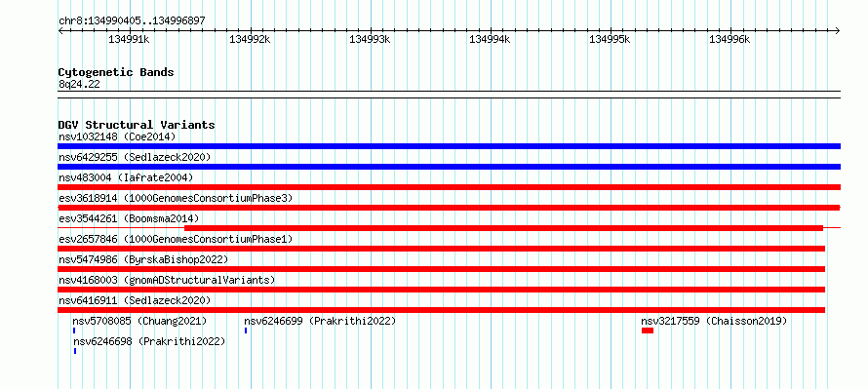Open the esv3544261 (Boomsma2014) variant
Viewport: 868px width, 389px height.
point(129,218)
